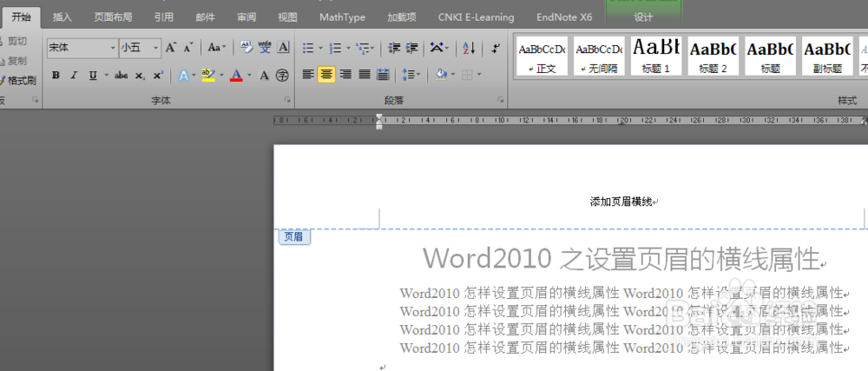The height and width of the screenshot is (371, 868).
Task: Select Align Text Left
Action: click(308, 74)
